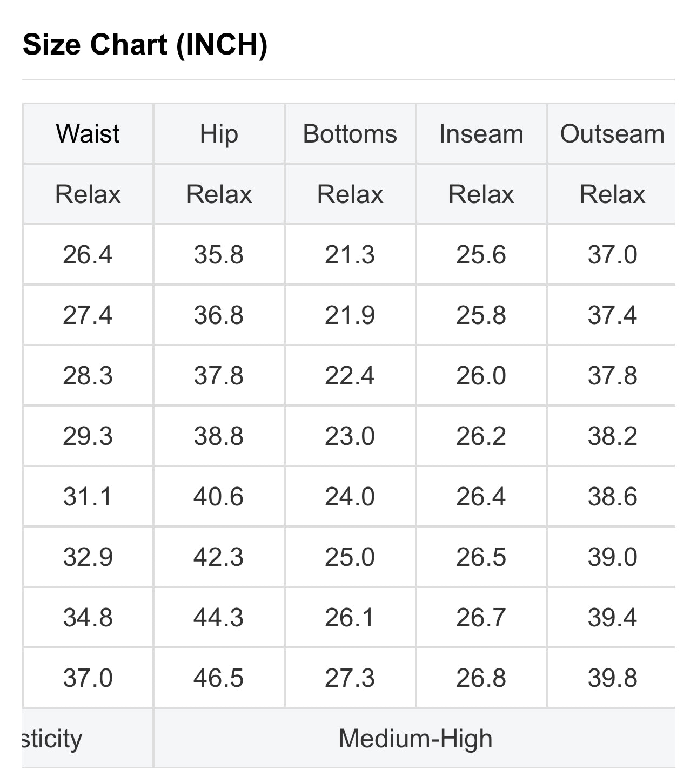Click bottoms value 22.4
The width and height of the screenshot is (697, 784).
click(x=350, y=376)
